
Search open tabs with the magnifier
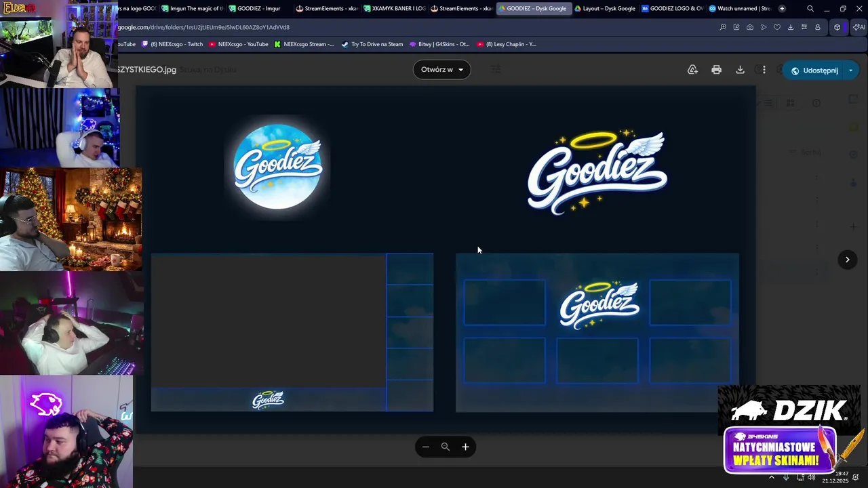pos(810,9)
